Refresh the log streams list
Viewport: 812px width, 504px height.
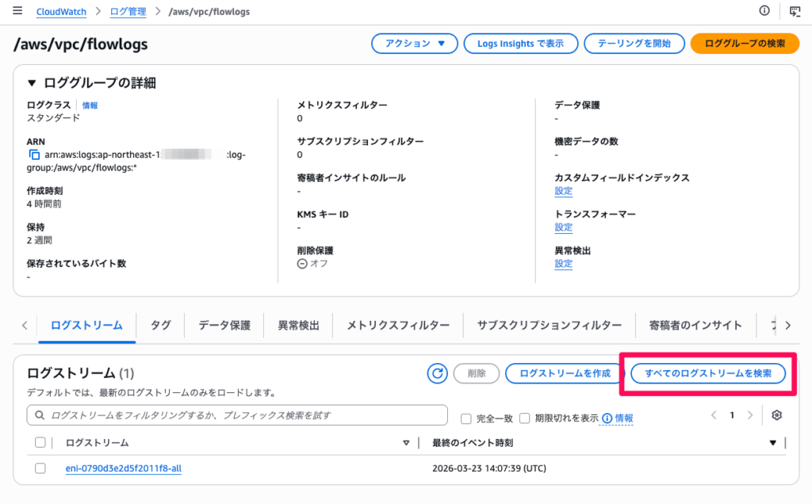pyautogui.click(x=437, y=373)
